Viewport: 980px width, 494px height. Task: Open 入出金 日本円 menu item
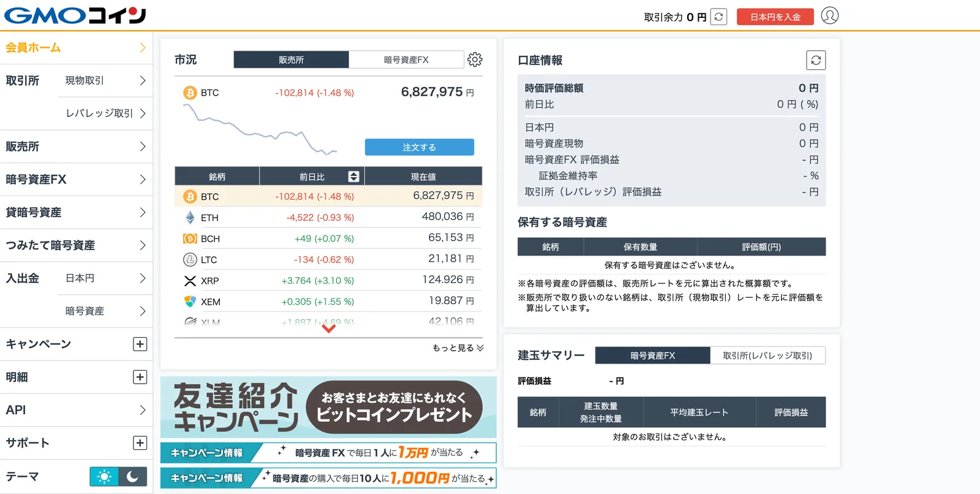(105, 278)
